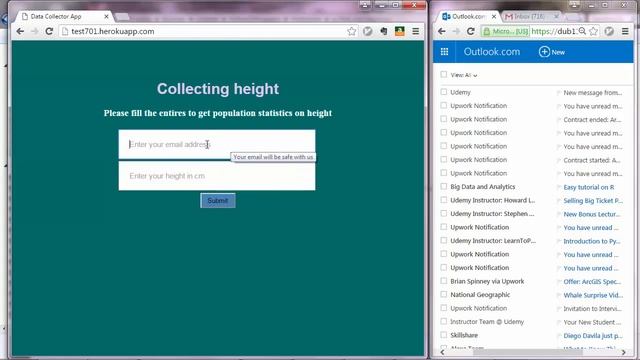Image resolution: width=640 pixels, height=360 pixels.
Task: Click the National Geographic sender name
Action: tap(480, 294)
